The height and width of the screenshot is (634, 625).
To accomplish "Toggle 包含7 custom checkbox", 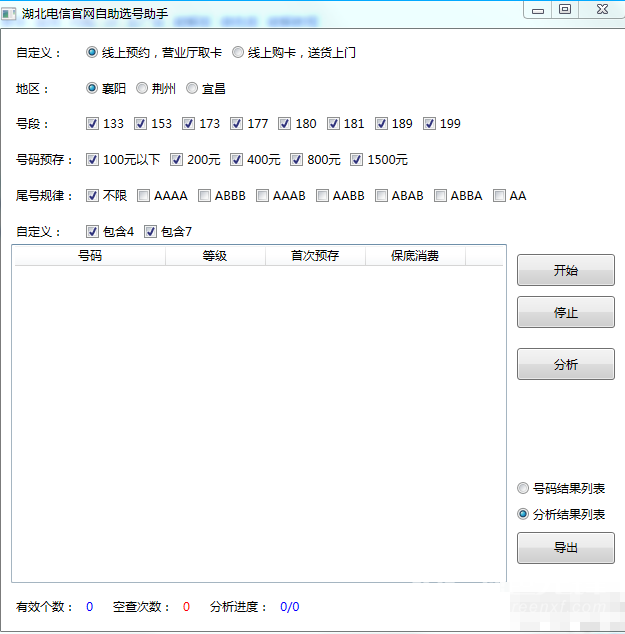I will pyautogui.click(x=150, y=232).
